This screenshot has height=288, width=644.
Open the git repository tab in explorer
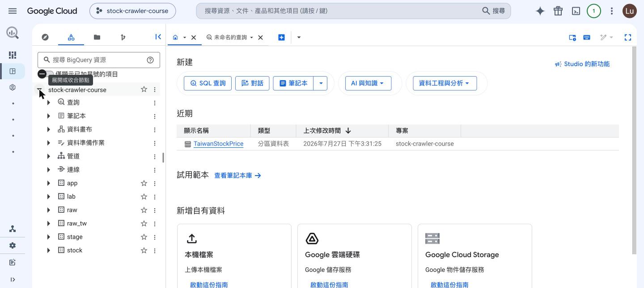[123, 37]
